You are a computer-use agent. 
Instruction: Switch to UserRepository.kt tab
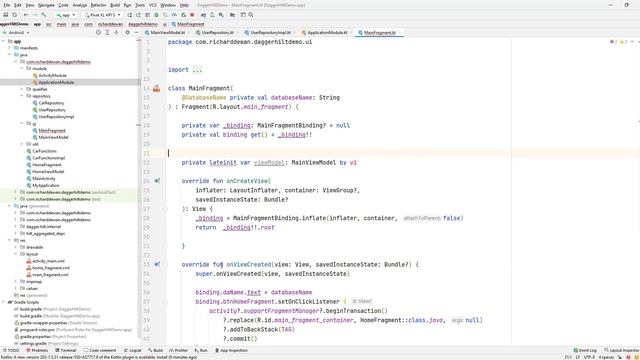pos(218,32)
